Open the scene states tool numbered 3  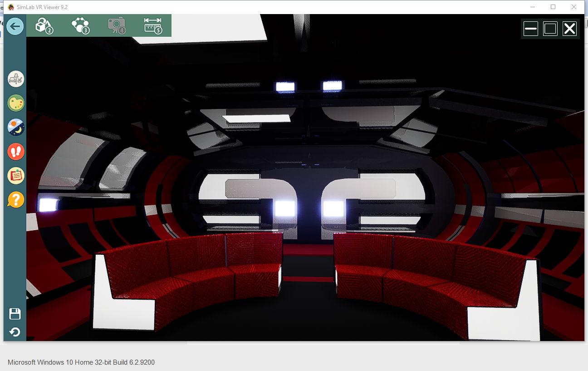coord(80,25)
